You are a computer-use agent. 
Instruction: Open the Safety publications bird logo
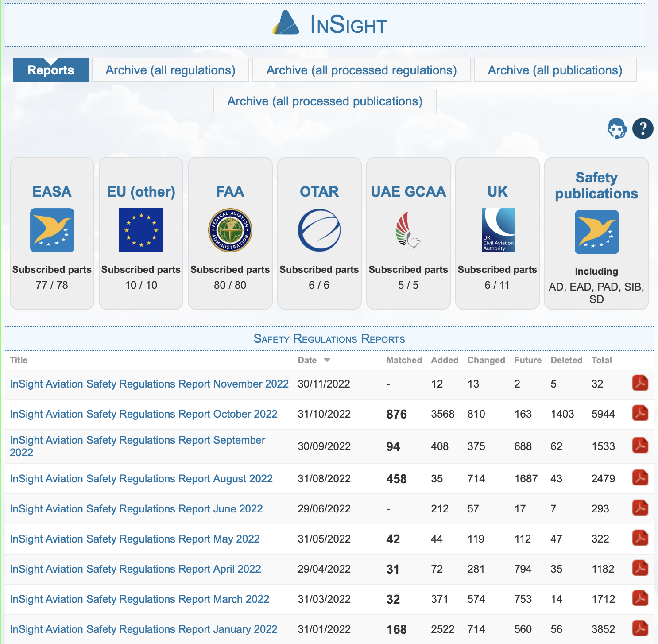coord(597,232)
